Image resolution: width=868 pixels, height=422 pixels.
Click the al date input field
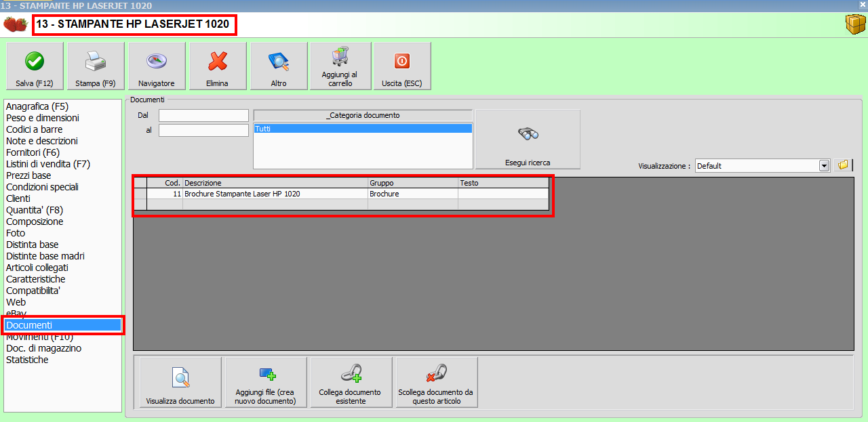coord(203,130)
